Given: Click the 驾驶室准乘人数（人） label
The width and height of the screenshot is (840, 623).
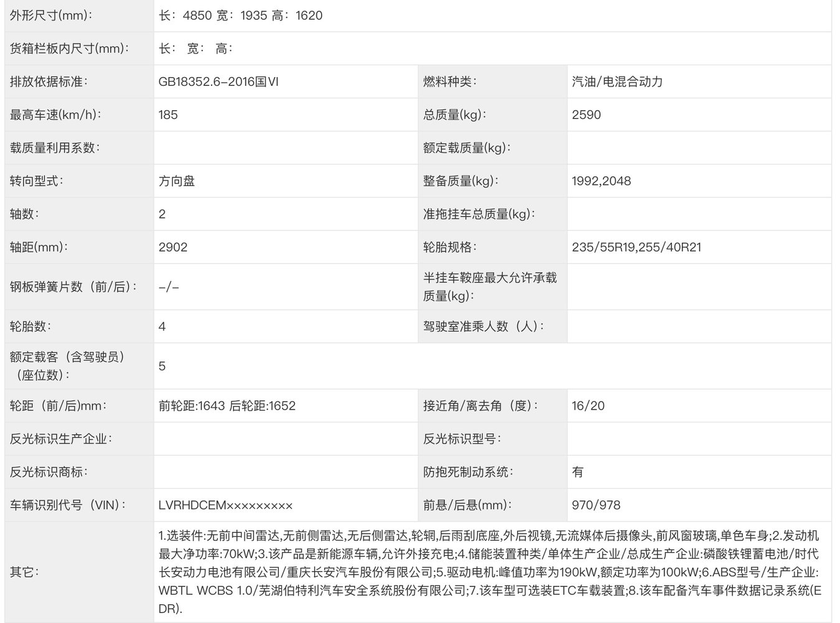Looking at the screenshot, I should tap(483, 326).
